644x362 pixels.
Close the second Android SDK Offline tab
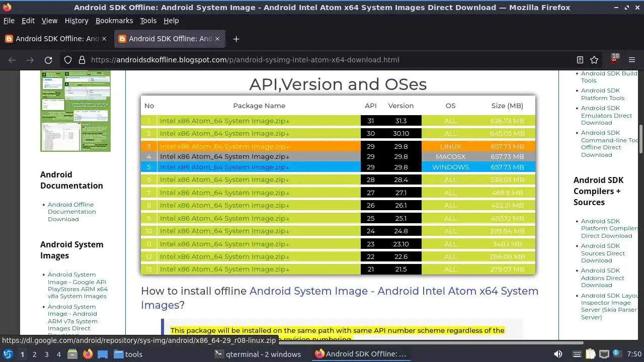(217, 39)
